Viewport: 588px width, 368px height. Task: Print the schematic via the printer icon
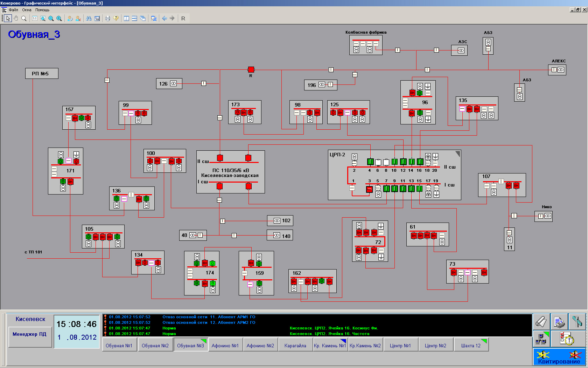pos(108,18)
